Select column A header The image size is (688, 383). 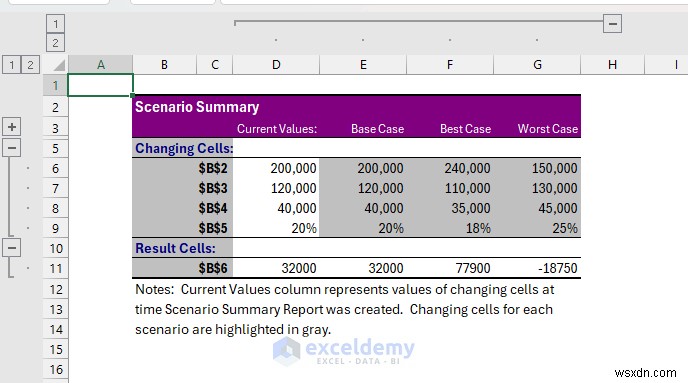click(x=100, y=65)
